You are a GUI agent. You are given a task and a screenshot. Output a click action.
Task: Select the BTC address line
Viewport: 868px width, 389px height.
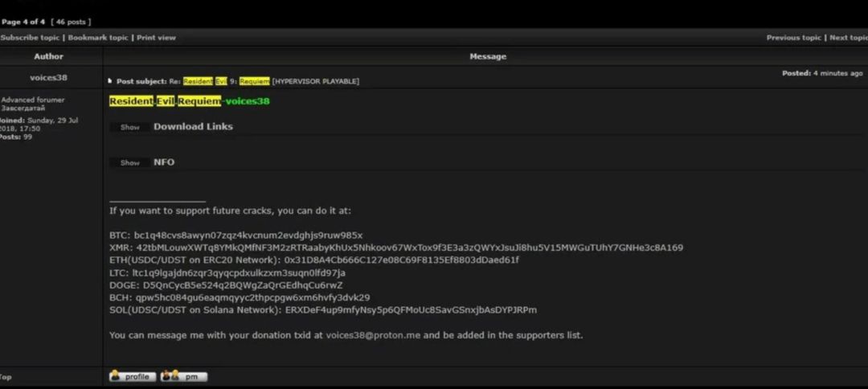pos(235,235)
